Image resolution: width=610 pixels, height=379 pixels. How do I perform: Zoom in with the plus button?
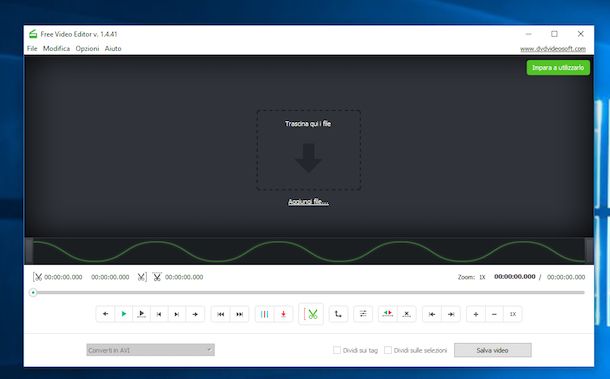click(x=476, y=314)
